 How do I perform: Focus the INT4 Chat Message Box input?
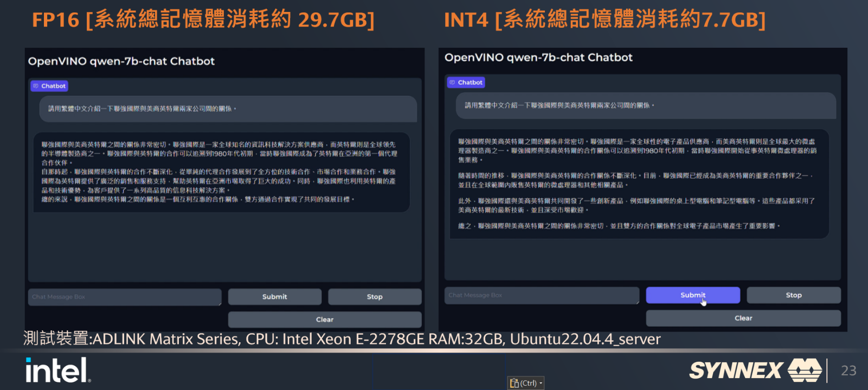[x=542, y=296]
